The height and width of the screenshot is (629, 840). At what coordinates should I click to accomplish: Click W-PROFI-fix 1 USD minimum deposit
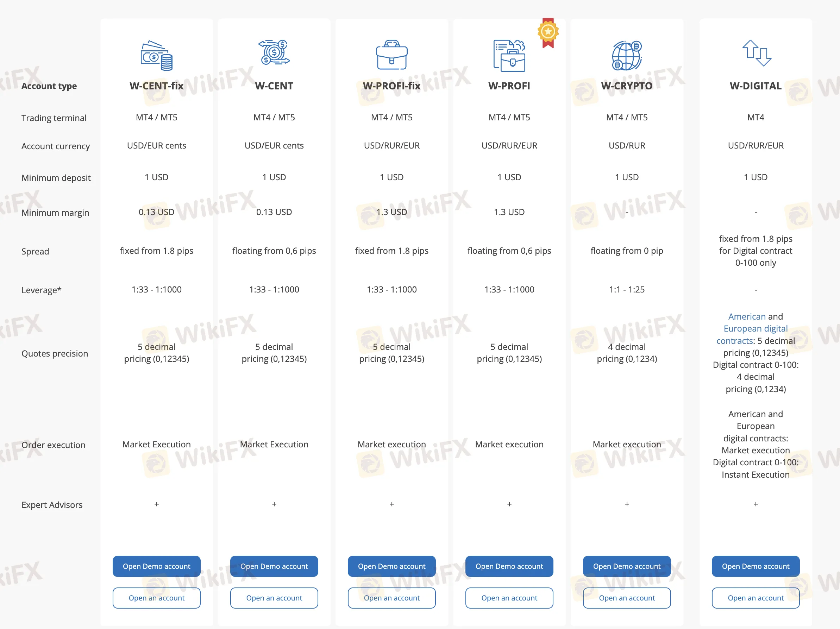(x=391, y=177)
